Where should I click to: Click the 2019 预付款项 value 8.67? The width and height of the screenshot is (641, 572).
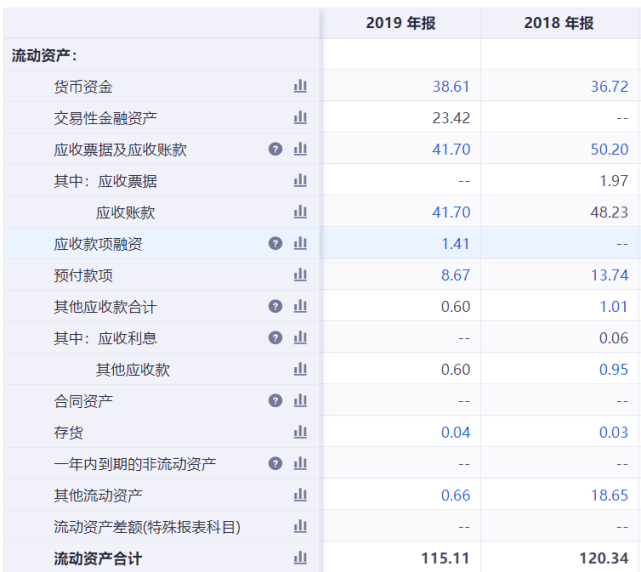(x=454, y=275)
